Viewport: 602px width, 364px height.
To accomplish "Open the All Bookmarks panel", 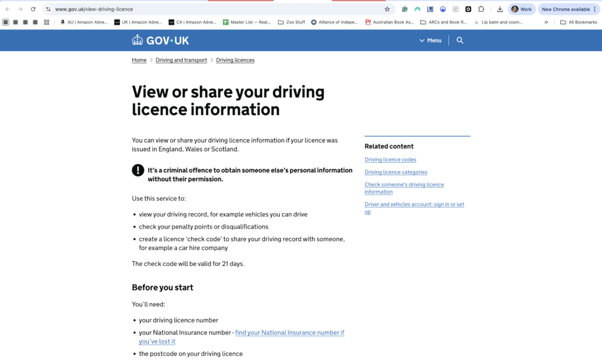I will (x=578, y=22).
